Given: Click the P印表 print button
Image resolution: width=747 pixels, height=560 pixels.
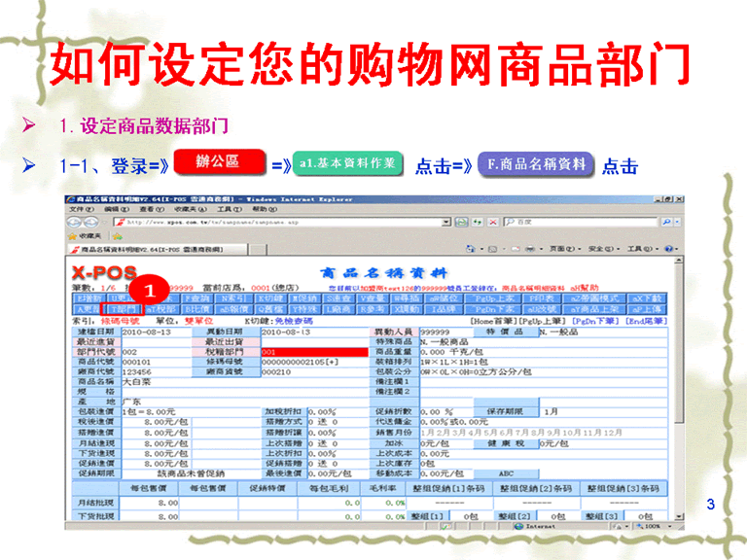Looking at the screenshot, I should 542,298.
